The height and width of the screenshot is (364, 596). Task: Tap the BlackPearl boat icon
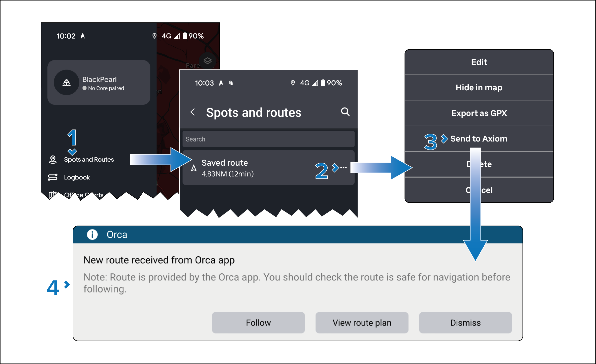pyautogui.click(x=67, y=83)
